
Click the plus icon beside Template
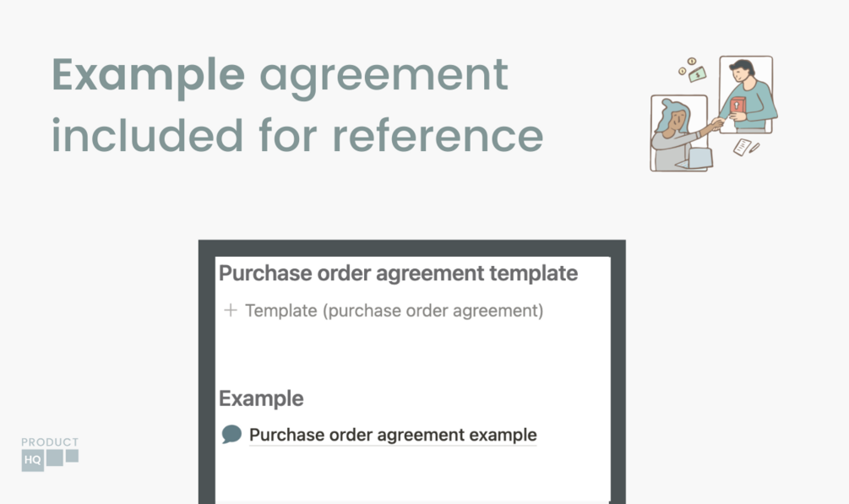(230, 311)
